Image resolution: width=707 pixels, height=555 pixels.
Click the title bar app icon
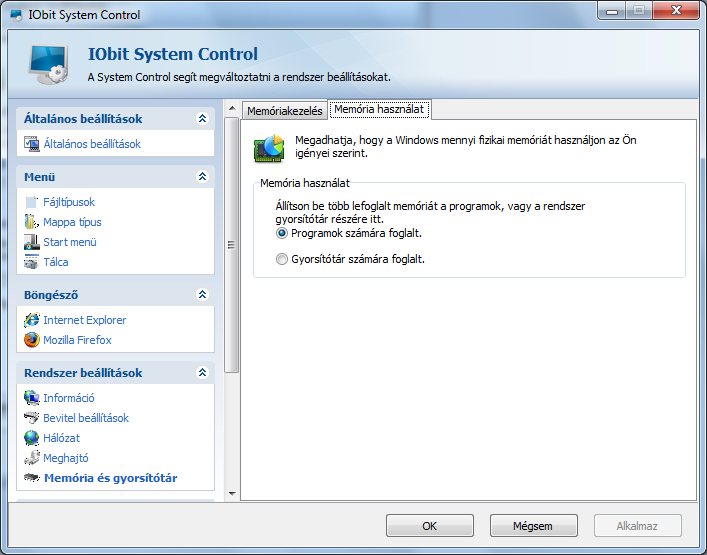pos(17,15)
